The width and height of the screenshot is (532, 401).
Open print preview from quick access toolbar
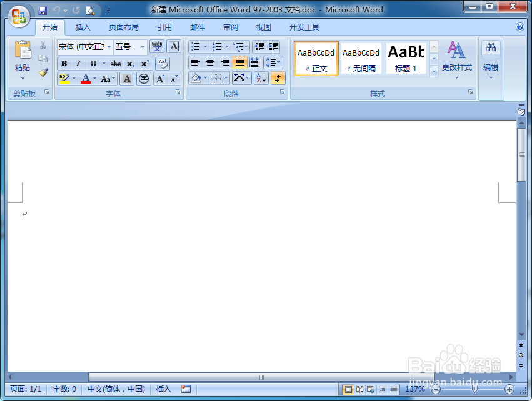click(x=90, y=11)
